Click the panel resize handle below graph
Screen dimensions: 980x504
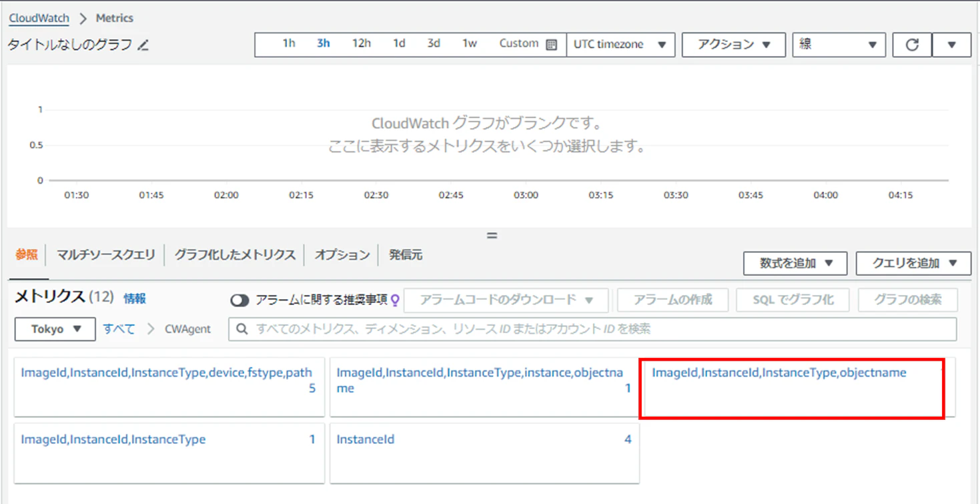492,236
